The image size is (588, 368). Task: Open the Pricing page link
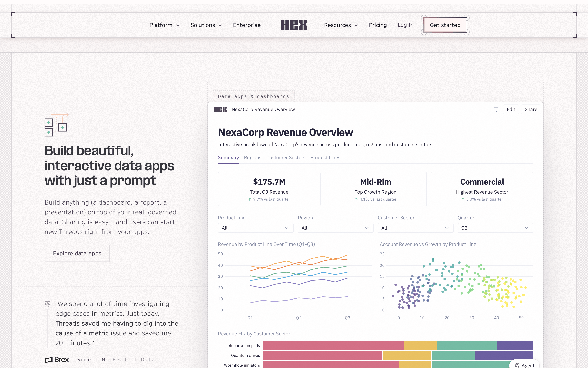(378, 25)
